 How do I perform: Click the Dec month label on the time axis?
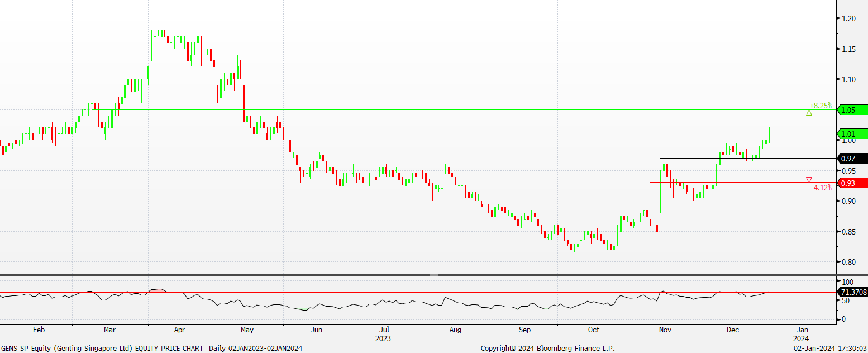733,330
